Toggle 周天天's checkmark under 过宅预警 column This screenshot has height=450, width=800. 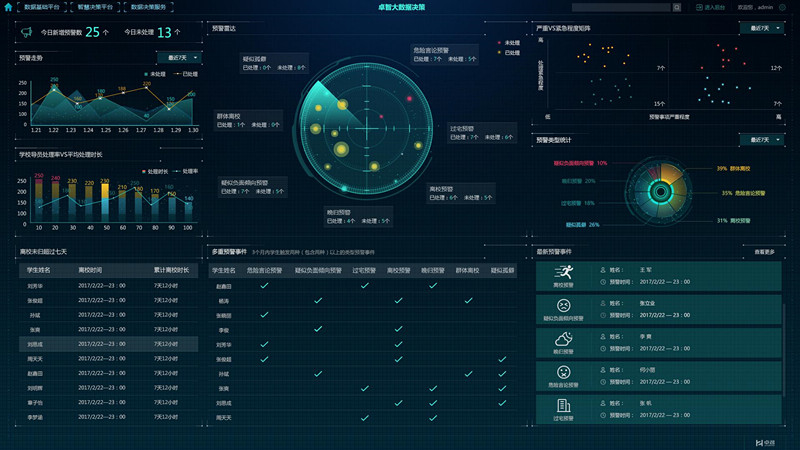click(x=365, y=417)
